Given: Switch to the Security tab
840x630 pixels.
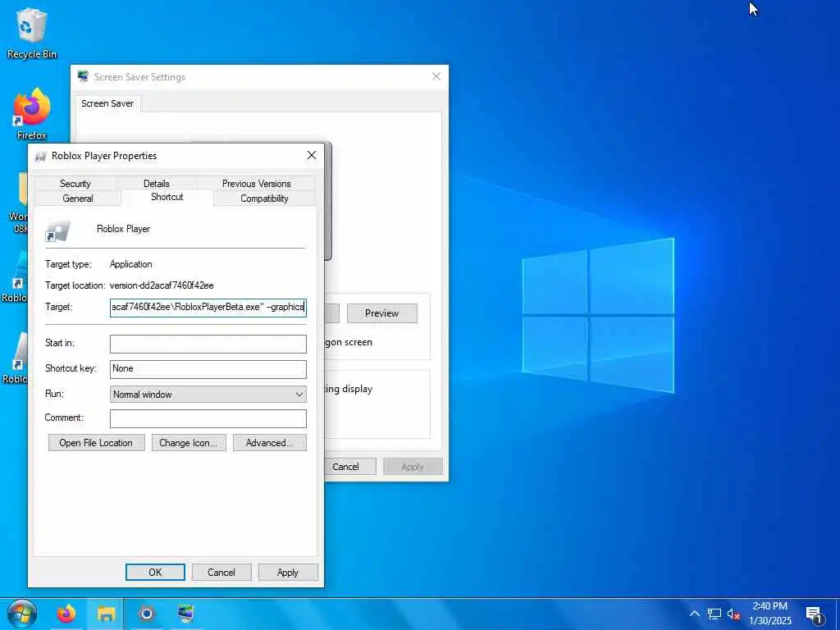Looking at the screenshot, I should click(75, 183).
